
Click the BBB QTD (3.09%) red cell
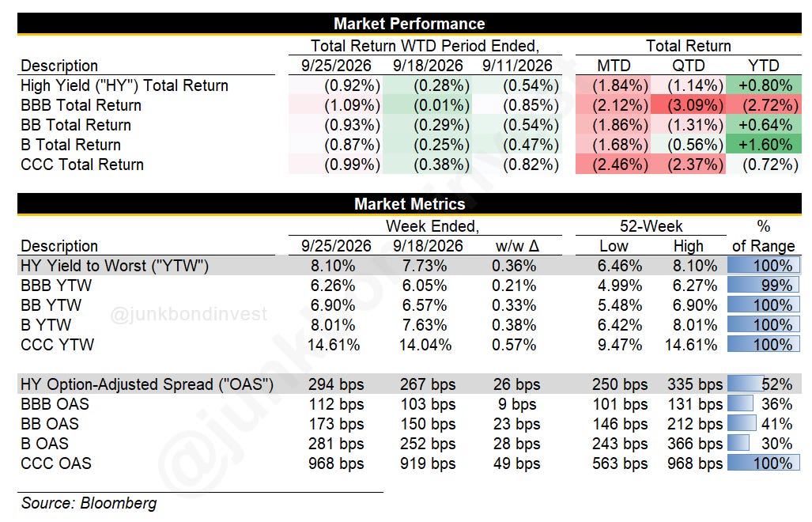tap(688, 105)
